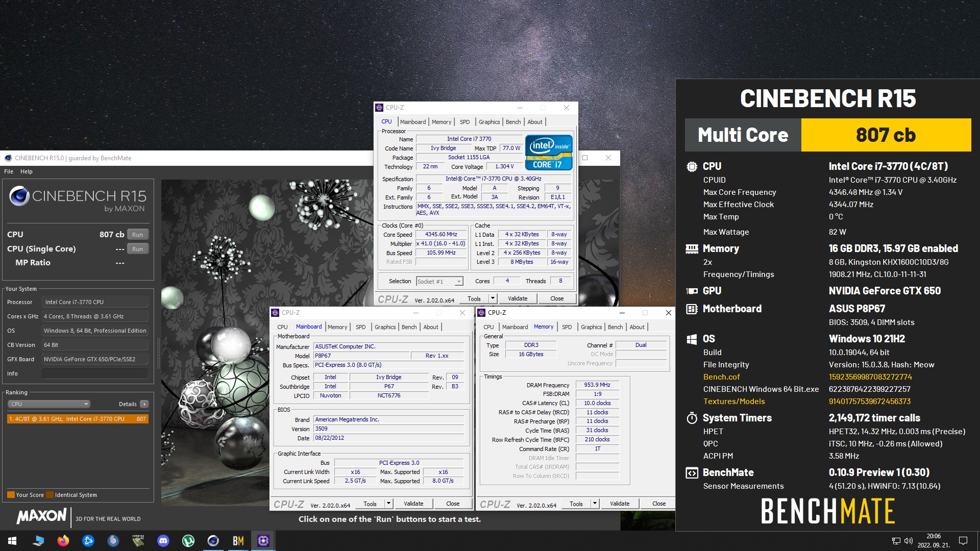Switch to BenchMate taskbar icon
This screenshot has height=551, width=980.
pos(238,541)
